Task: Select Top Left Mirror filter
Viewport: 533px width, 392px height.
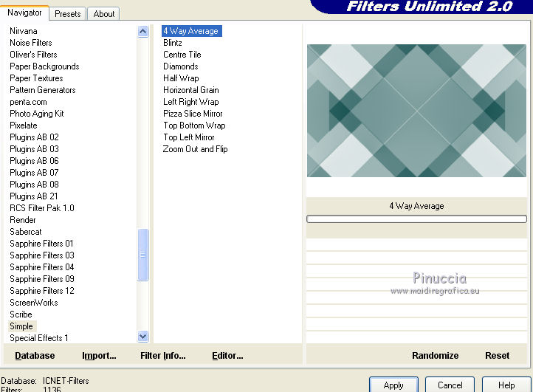Action: [189, 137]
